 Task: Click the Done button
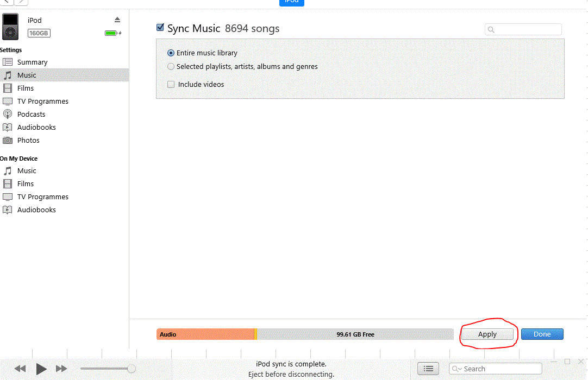[542, 334]
